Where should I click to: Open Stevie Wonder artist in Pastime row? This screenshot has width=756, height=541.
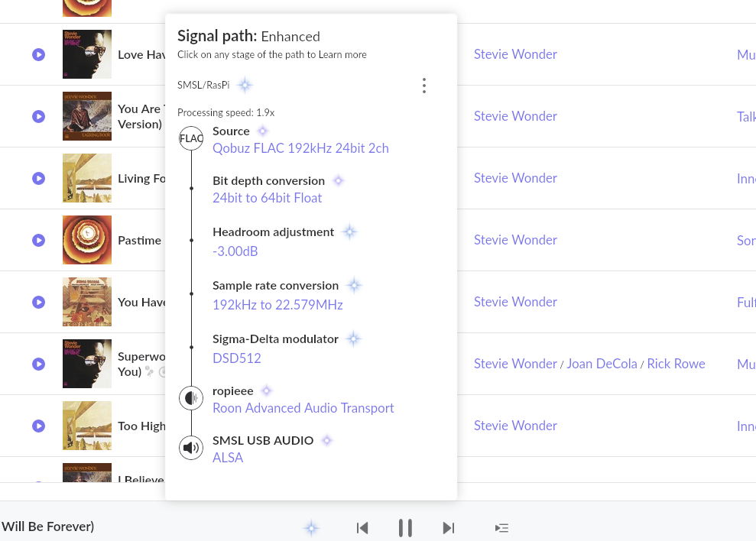click(515, 240)
